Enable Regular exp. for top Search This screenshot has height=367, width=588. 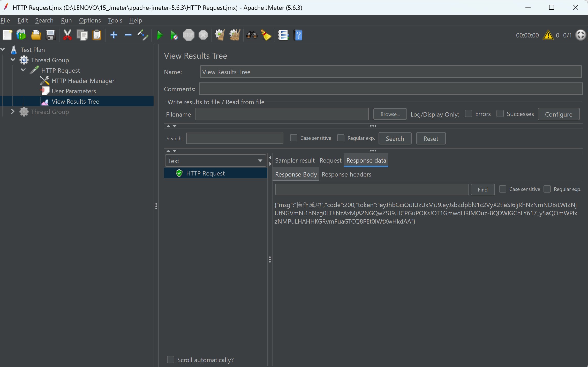tap(341, 138)
